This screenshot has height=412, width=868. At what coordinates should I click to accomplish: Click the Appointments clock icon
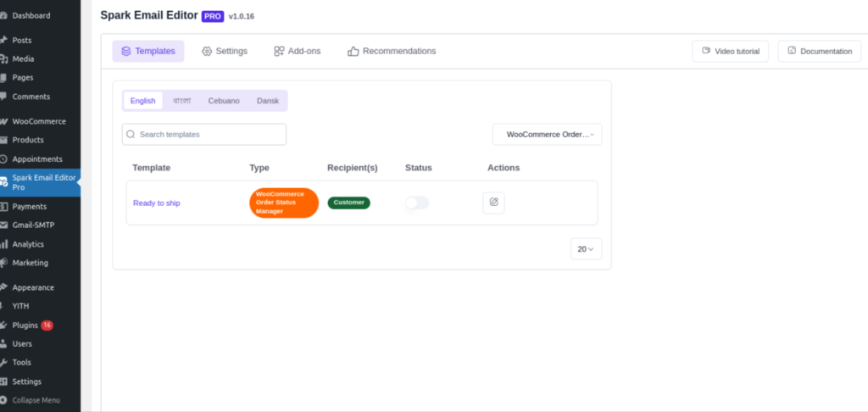(3, 159)
